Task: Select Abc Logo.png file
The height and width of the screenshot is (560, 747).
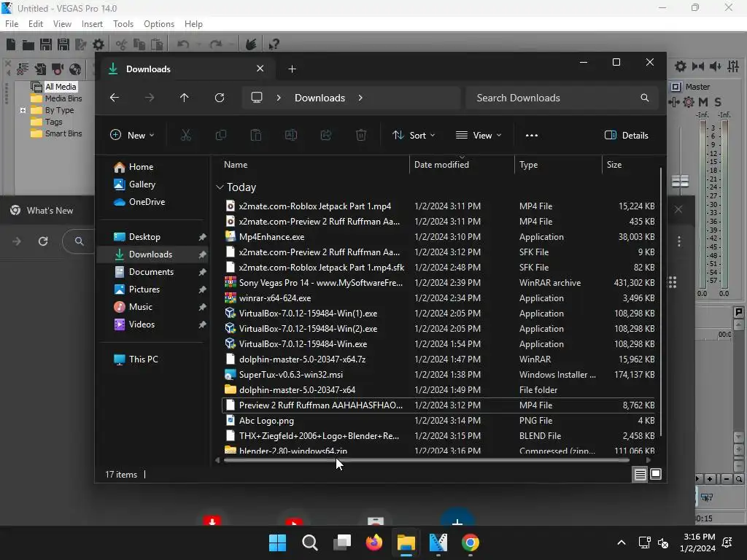Action: tap(266, 421)
